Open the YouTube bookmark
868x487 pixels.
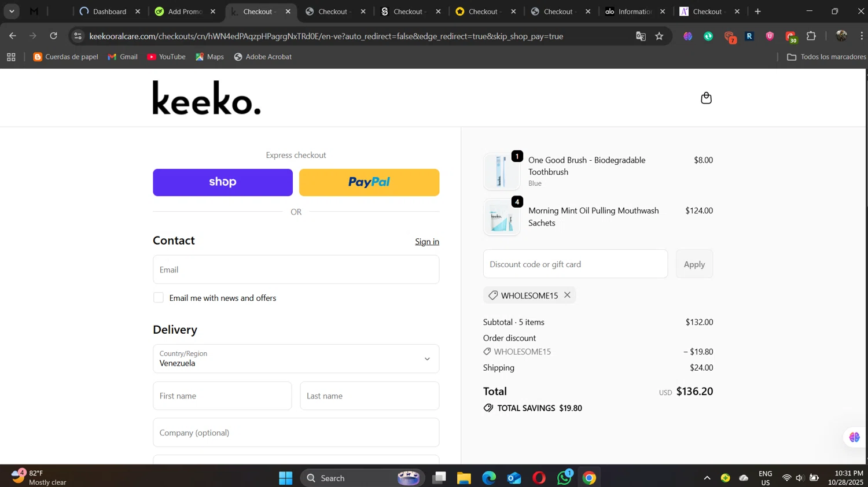coord(167,57)
